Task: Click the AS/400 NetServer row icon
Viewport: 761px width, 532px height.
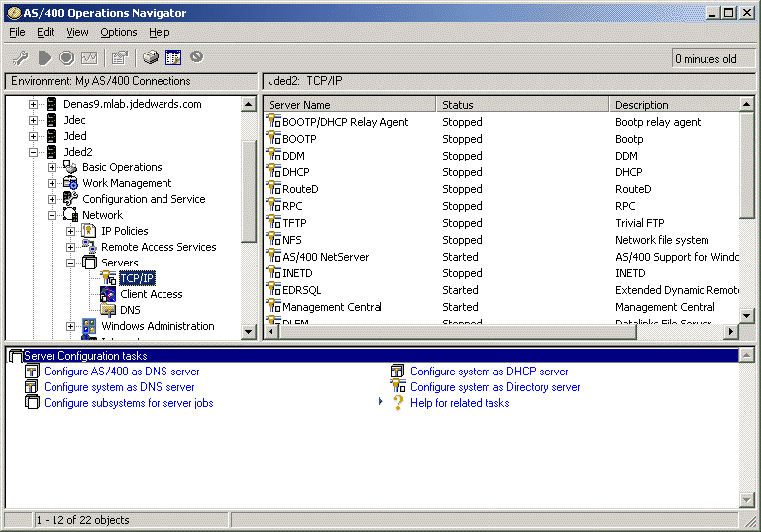Action: point(274,257)
